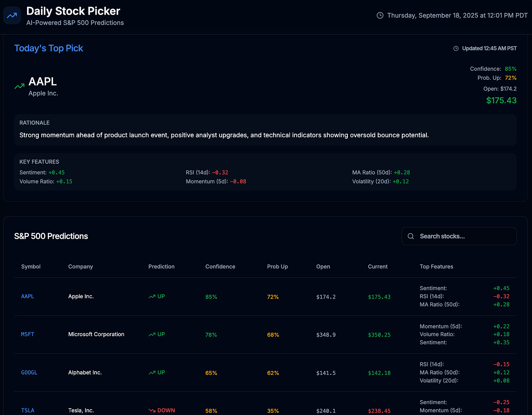
Task: Click Volume Ratio: +0.15 in key features
Action: coord(46,181)
